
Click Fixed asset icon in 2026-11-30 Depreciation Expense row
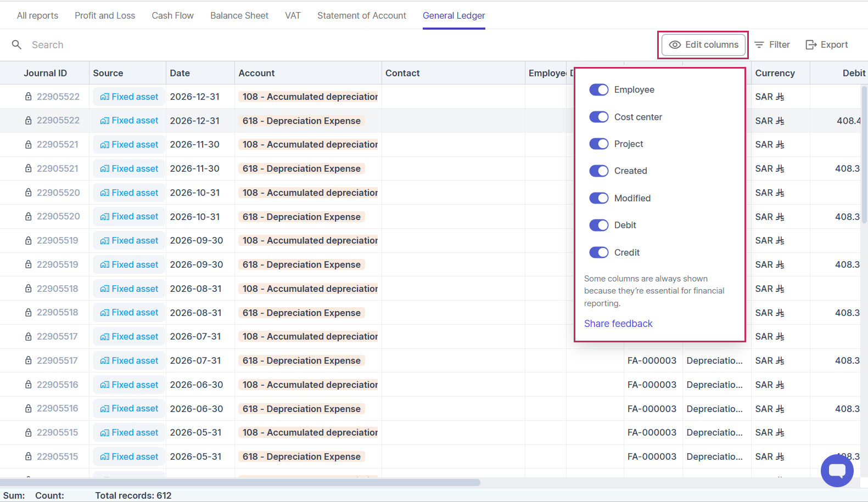(104, 169)
